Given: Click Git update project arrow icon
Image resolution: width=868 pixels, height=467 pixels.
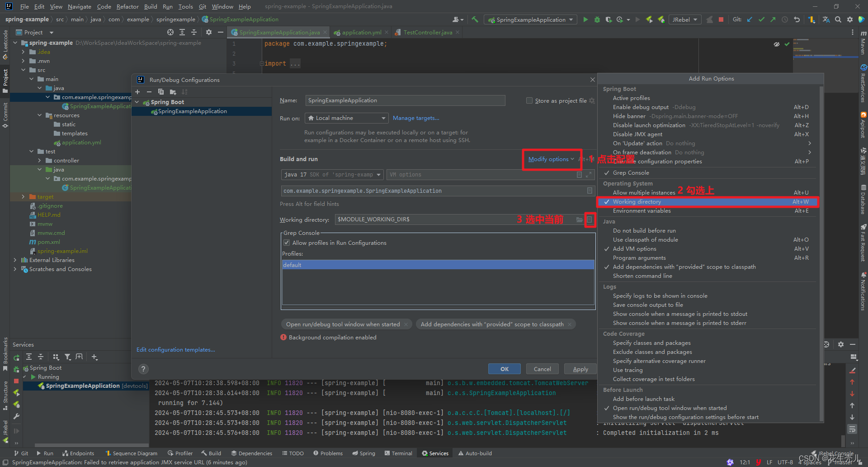Looking at the screenshot, I should coord(750,19).
